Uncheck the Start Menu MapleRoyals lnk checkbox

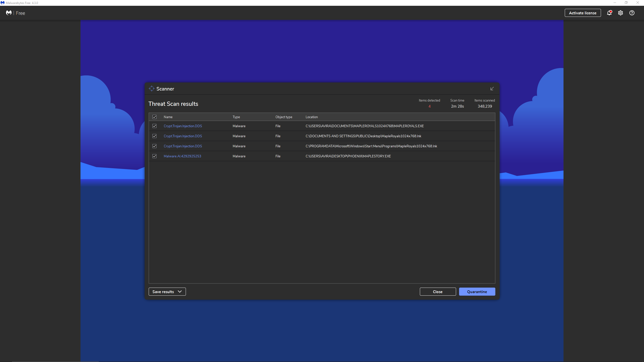(x=154, y=146)
